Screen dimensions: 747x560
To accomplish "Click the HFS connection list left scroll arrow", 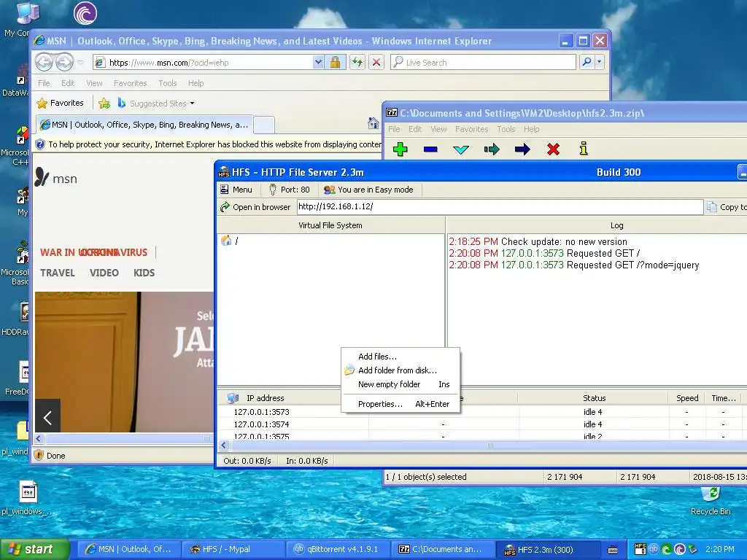I will click(224, 446).
